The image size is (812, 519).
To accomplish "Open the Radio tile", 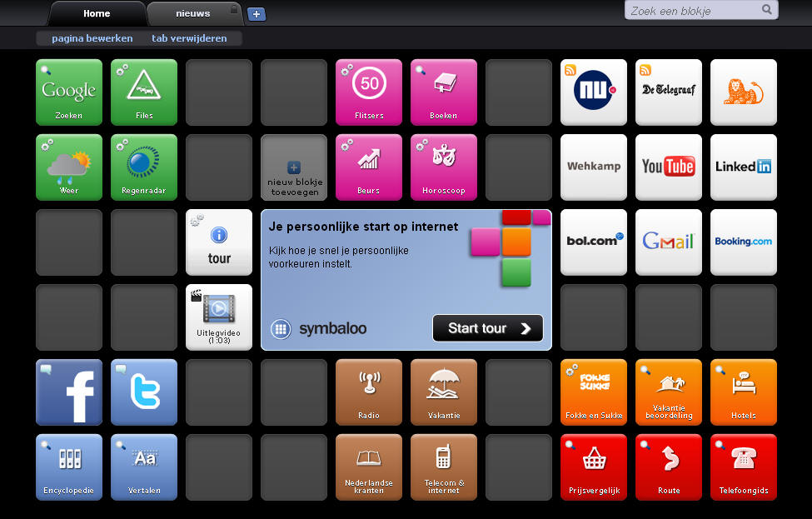I will (x=369, y=392).
